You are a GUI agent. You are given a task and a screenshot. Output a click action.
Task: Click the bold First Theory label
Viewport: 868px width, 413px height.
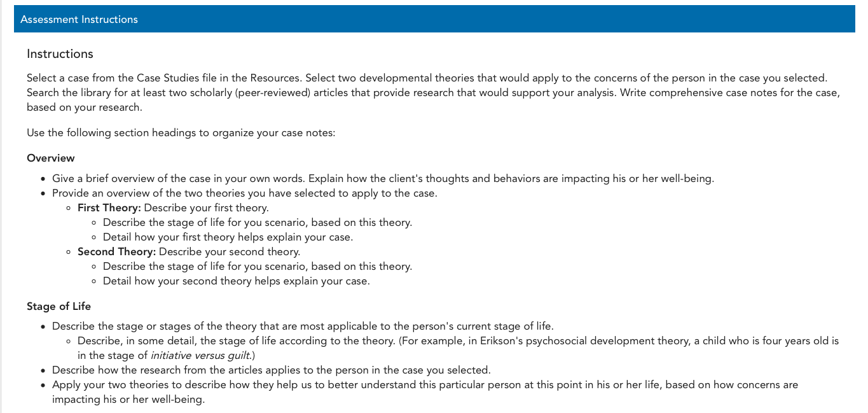tap(109, 207)
